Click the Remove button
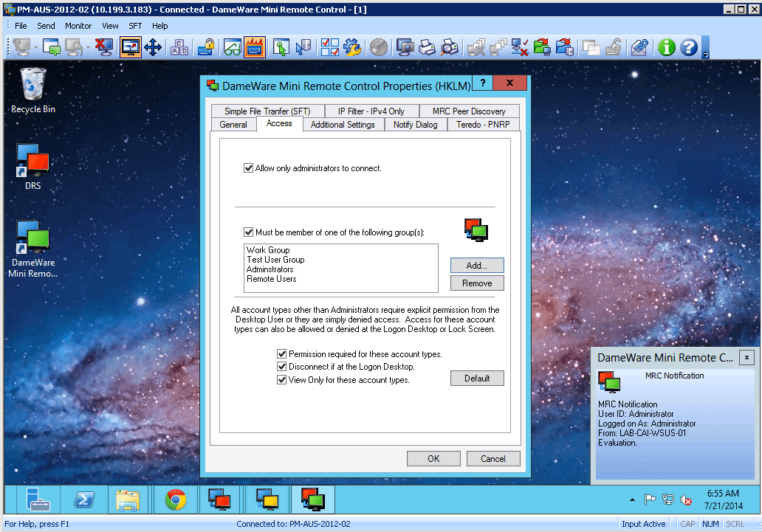762x532 pixels. coord(477,283)
